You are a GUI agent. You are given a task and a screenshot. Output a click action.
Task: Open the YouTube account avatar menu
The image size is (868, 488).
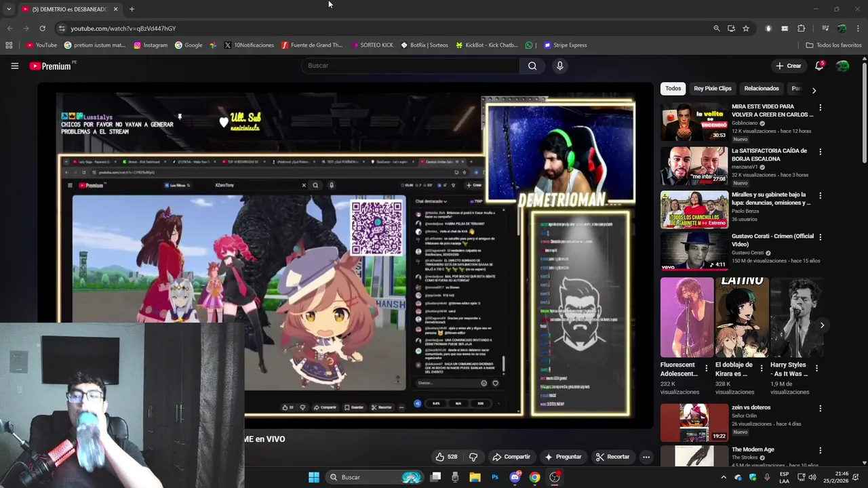842,66
